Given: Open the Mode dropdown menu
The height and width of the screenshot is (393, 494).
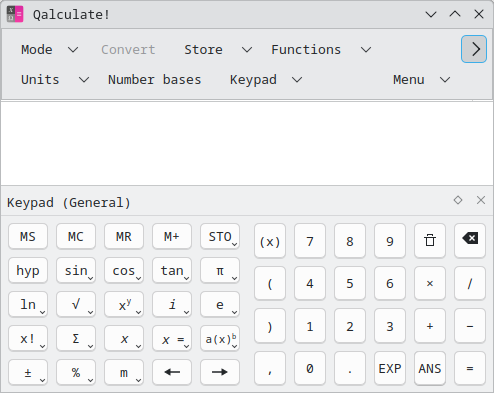Looking at the screenshot, I should click(50, 50).
